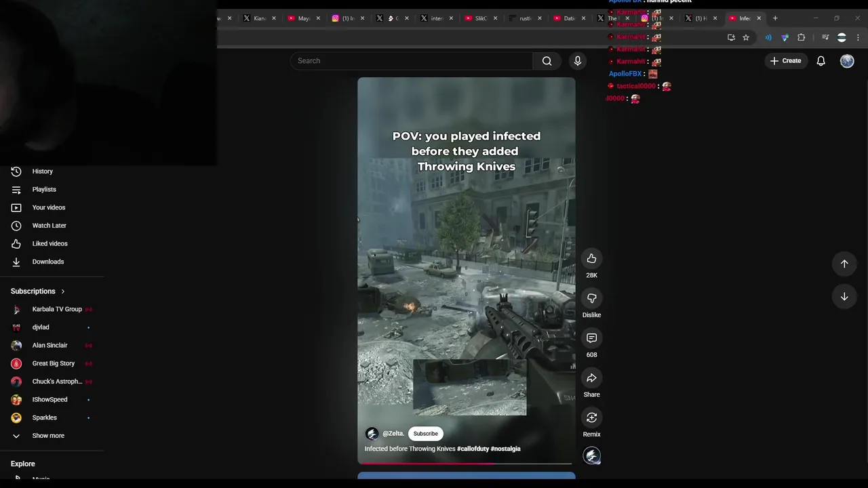Open IShowSpeed subscription channel

[52, 400]
